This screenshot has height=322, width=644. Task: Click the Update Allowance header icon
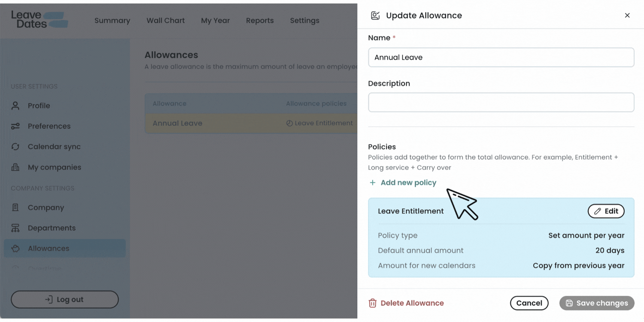tap(375, 16)
